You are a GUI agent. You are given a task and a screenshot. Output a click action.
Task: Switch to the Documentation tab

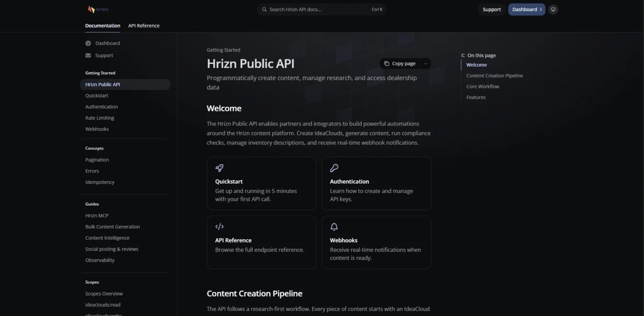tap(103, 26)
